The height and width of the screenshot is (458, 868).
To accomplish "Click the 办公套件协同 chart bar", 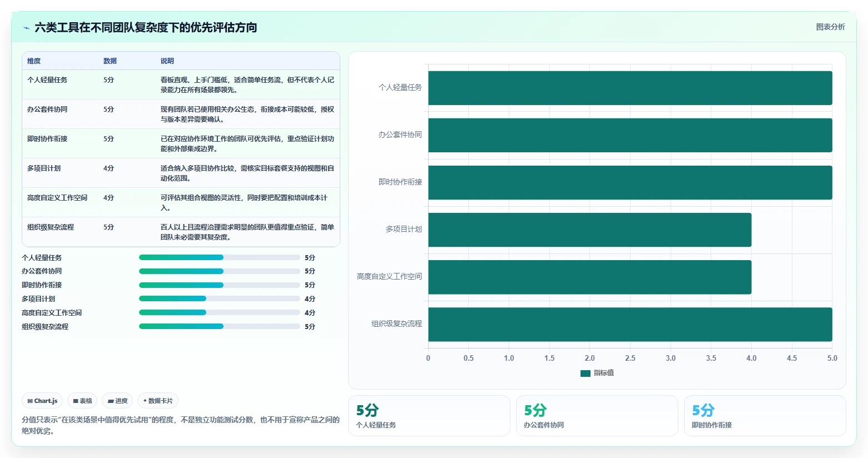I will (x=630, y=135).
